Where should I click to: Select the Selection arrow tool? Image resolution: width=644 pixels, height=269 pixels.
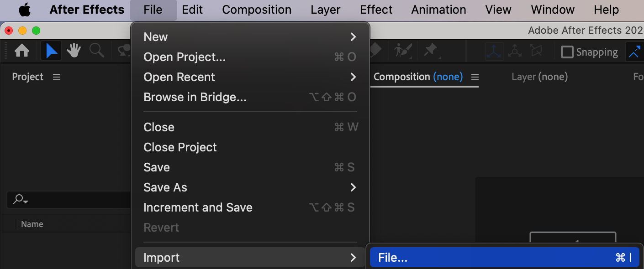click(51, 51)
